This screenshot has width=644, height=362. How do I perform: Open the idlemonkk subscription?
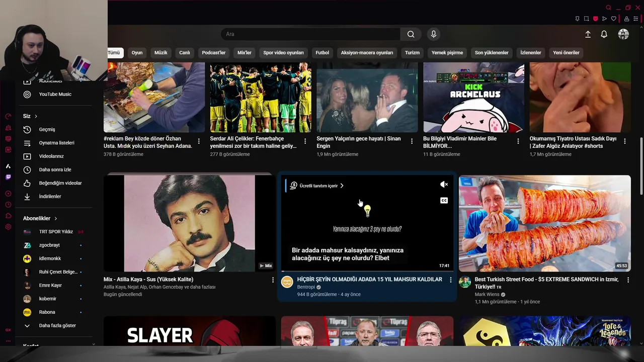tap(55, 258)
